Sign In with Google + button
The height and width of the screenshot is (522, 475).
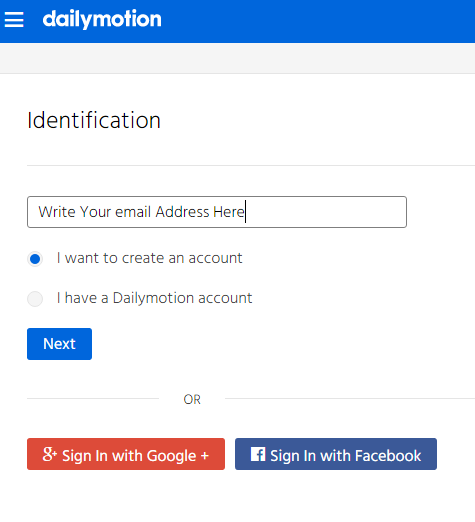pyautogui.click(x=126, y=454)
